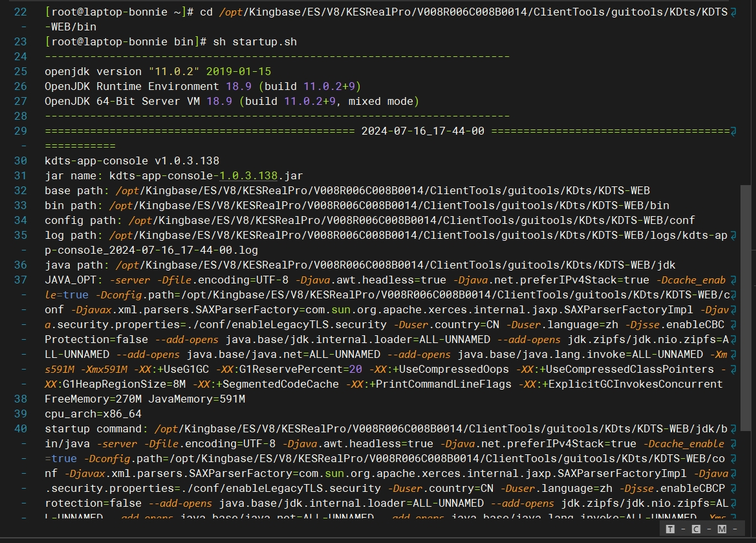The image size is (756, 543).
Task: Click line number 22
Action: [x=20, y=12]
